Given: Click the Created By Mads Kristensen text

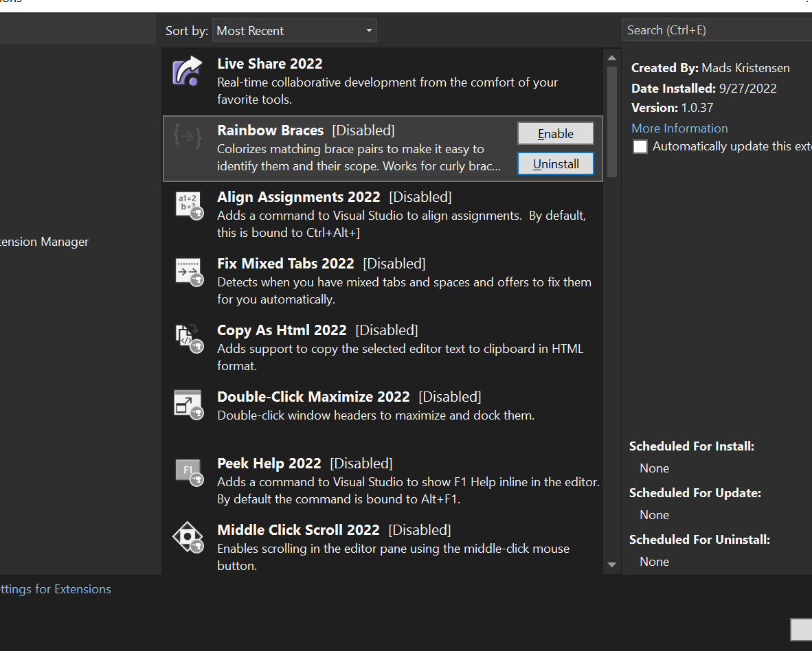Looking at the screenshot, I should (x=710, y=68).
